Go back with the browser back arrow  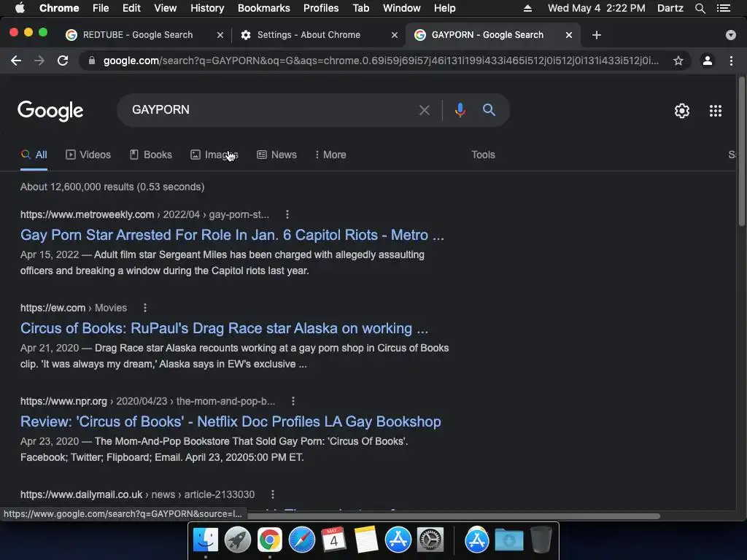pos(16,61)
